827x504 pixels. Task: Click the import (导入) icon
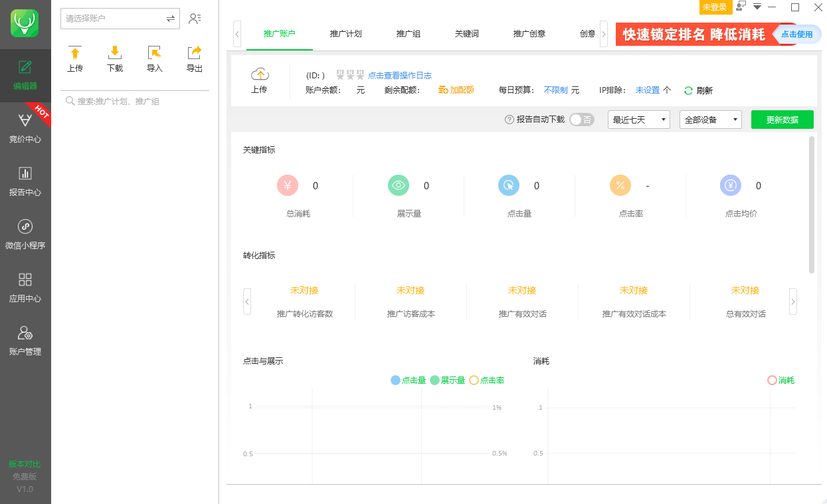pos(155,53)
